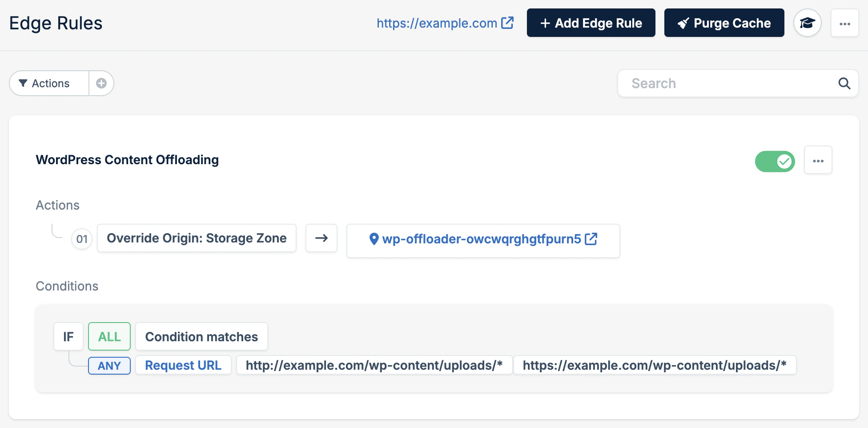Click the three-dot menu in the top bar
The height and width of the screenshot is (428, 868).
844,23
